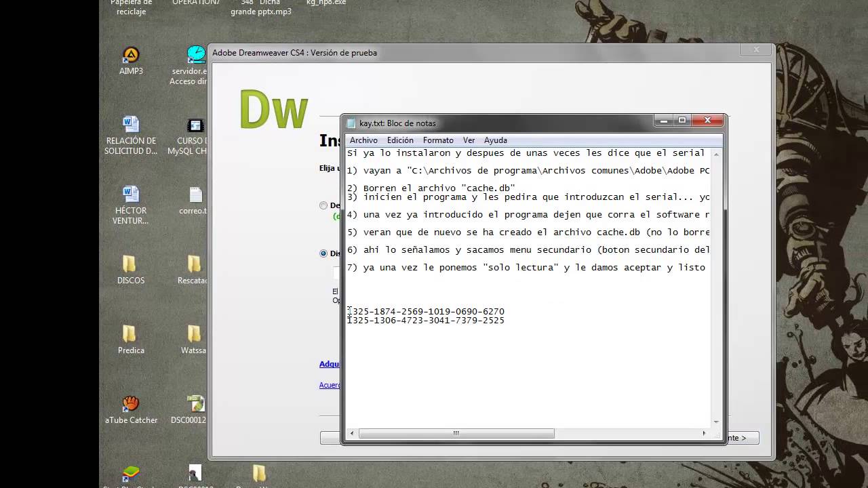This screenshot has width=868, height=488.
Task: Click the Notepad icon in kay.txt title bar
Action: pos(351,123)
